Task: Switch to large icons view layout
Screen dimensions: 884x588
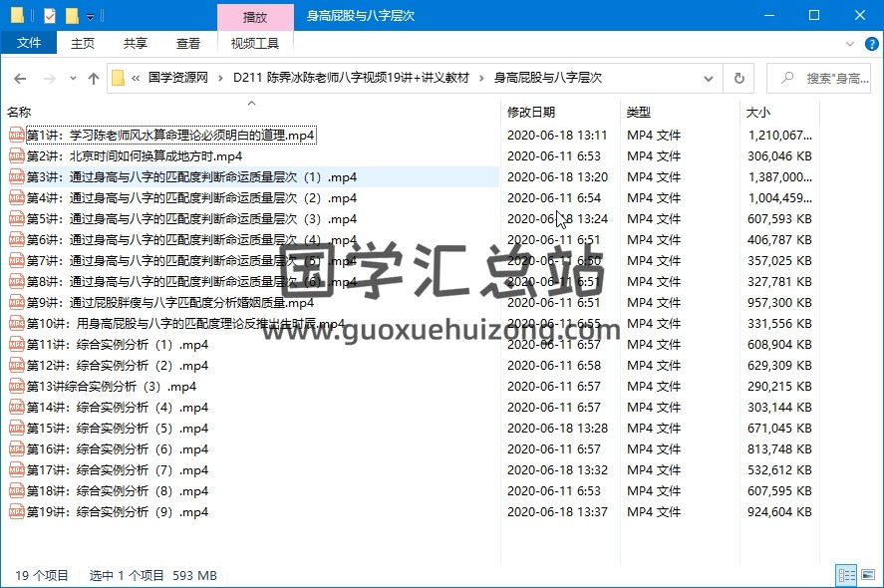Action: [x=868, y=575]
